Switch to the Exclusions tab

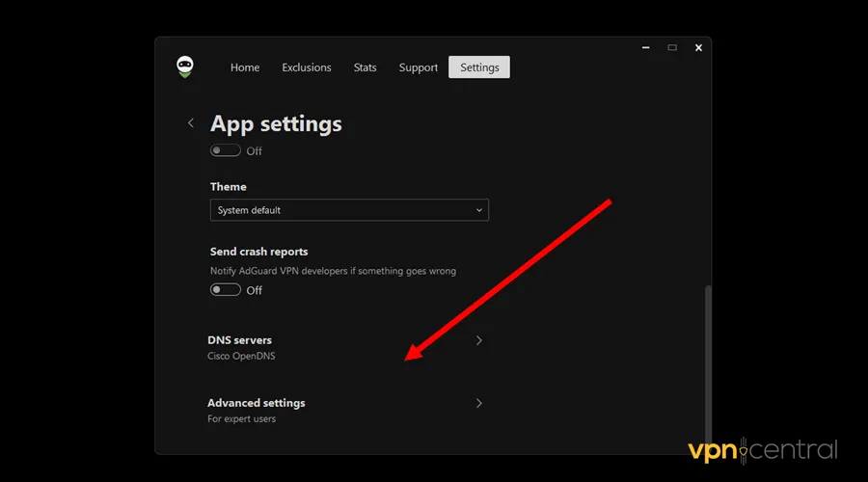click(x=307, y=67)
